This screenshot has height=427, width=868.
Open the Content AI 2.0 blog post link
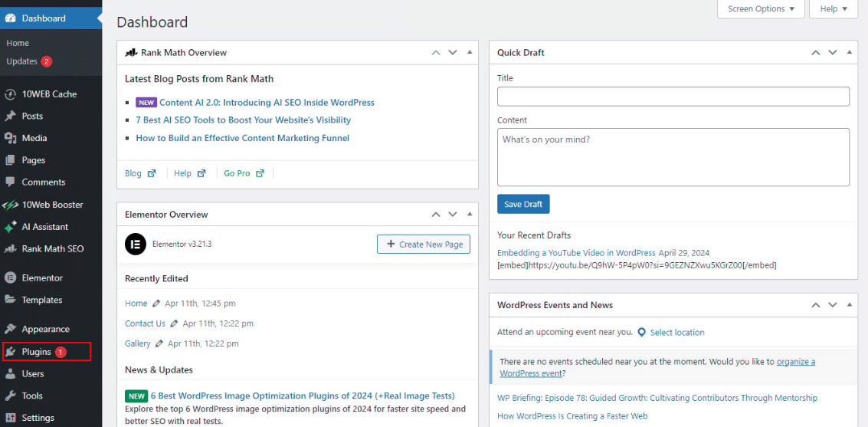(267, 103)
